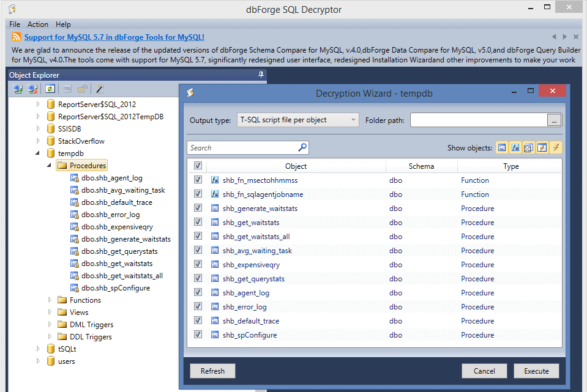The height and width of the screenshot is (392, 587).
Task: Toggle showing views in Show objects
Action: (528, 148)
